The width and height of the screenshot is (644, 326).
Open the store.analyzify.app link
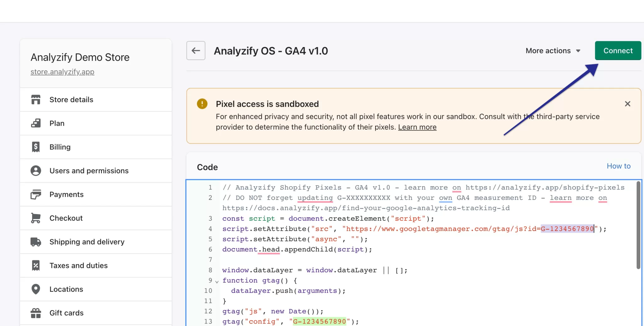[62, 72]
